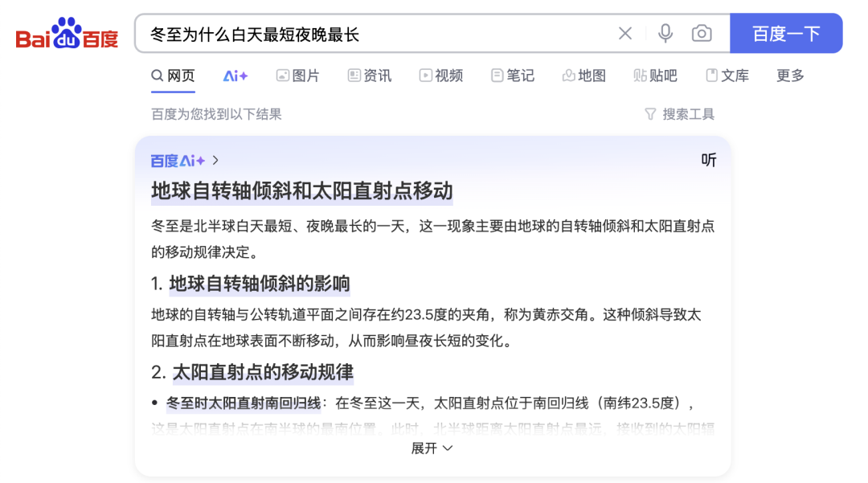Open 搜索工具 filter options

[680, 114]
